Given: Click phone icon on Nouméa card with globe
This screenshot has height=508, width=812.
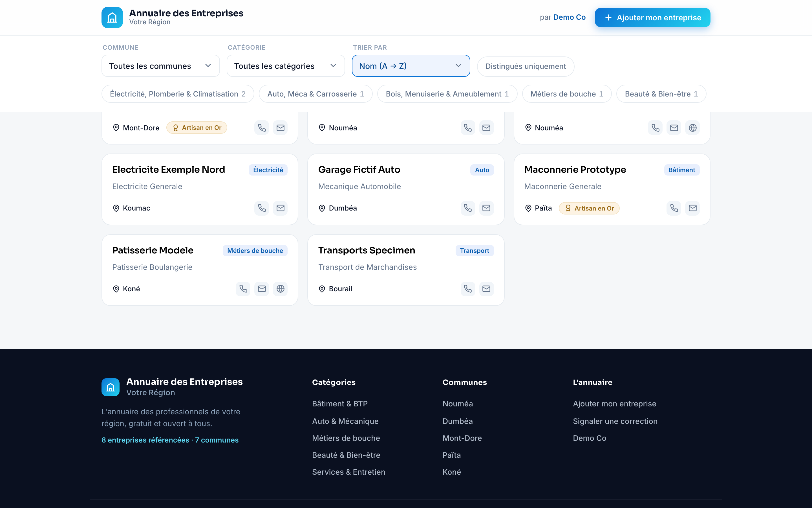Looking at the screenshot, I should click(655, 128).
